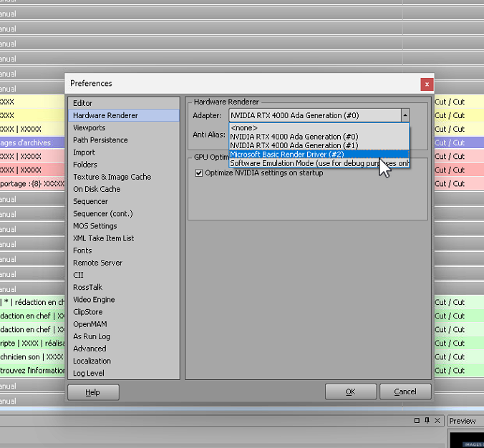484x448 pixels.
Task: Open Sequencer (cont.) preferences
Action: 124,213
